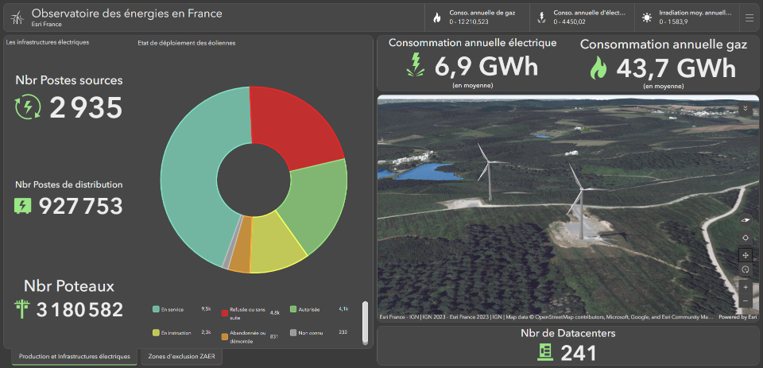
Task: Click the Refusée ou sans suite legend swatch
Action: coord(225,313)
